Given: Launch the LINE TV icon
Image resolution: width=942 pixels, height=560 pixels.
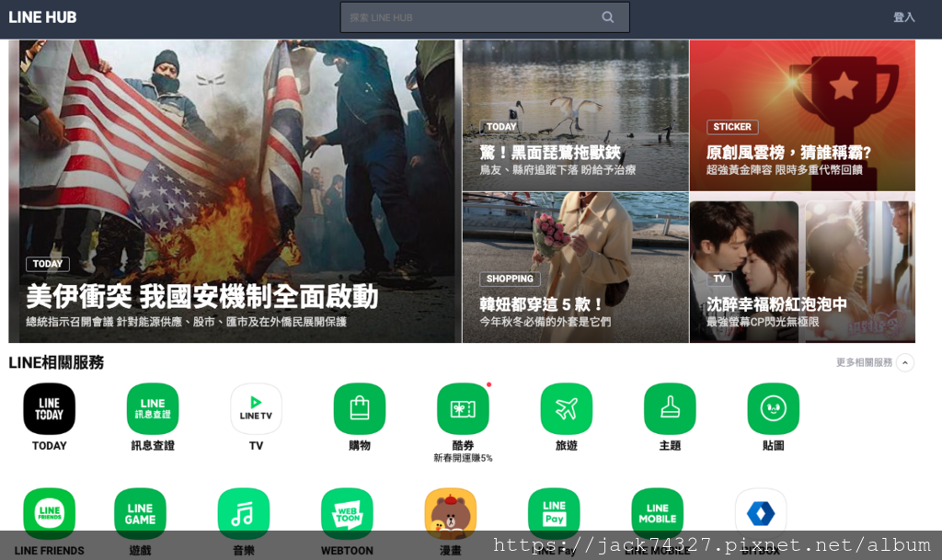Looking at the screenshot, I should point(256,409).
